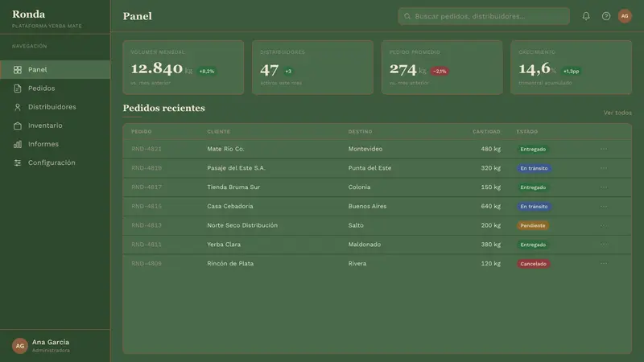Click the Configuración sliders icon

pyautogui.click(x=17, y=163)
